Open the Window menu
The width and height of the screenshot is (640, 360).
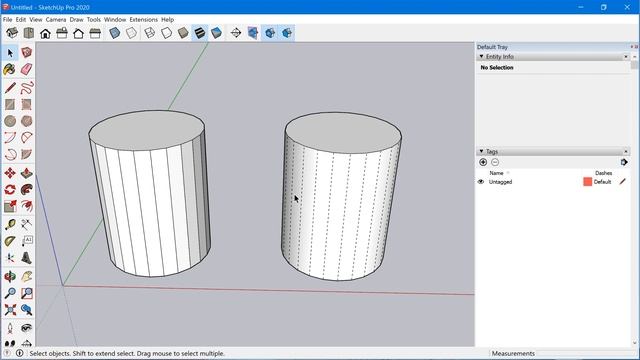pyautogui.click(x=115, y=20)
